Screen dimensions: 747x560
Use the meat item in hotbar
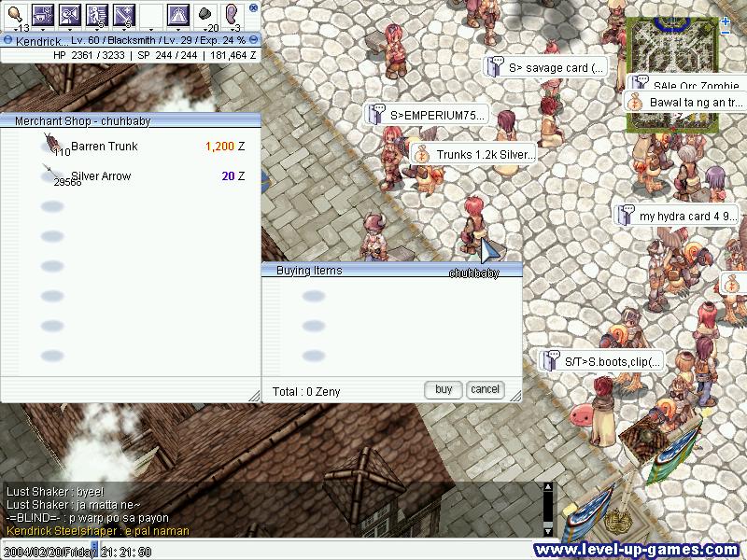coord(14,13)
